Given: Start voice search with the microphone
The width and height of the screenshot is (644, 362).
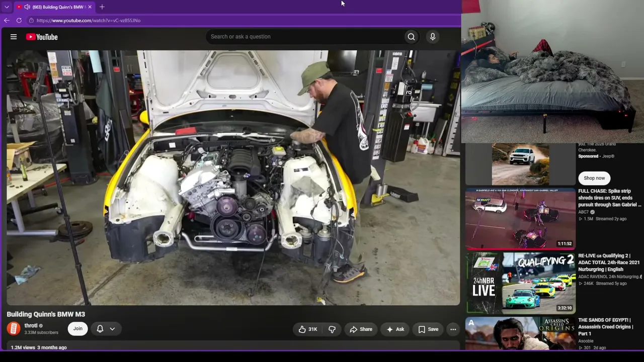Looking at the screenshot, I should 432,37.
